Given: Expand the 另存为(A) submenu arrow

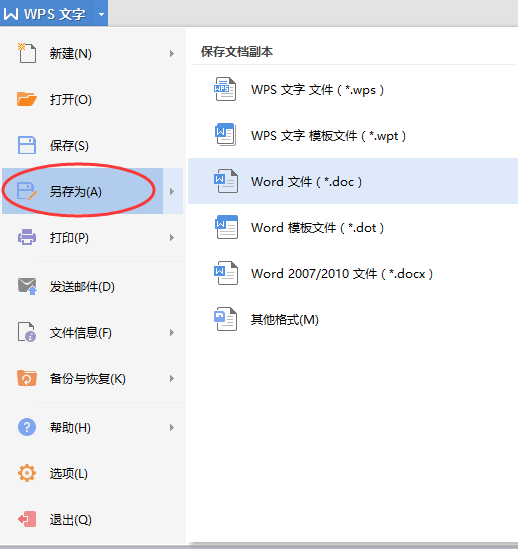Looking at the screenshot, I should pyautogui.click(x=172, y=192).
